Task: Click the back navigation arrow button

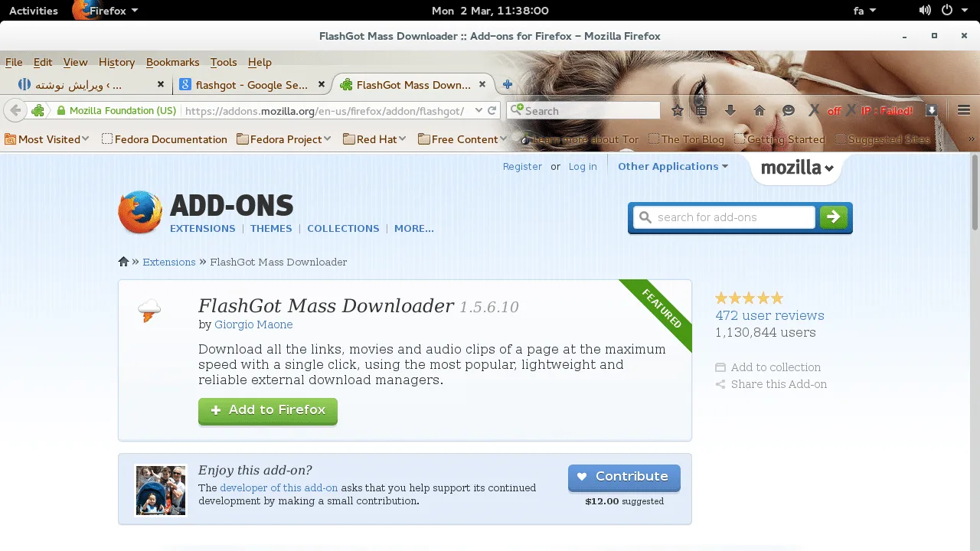Action: coord(14,110)
